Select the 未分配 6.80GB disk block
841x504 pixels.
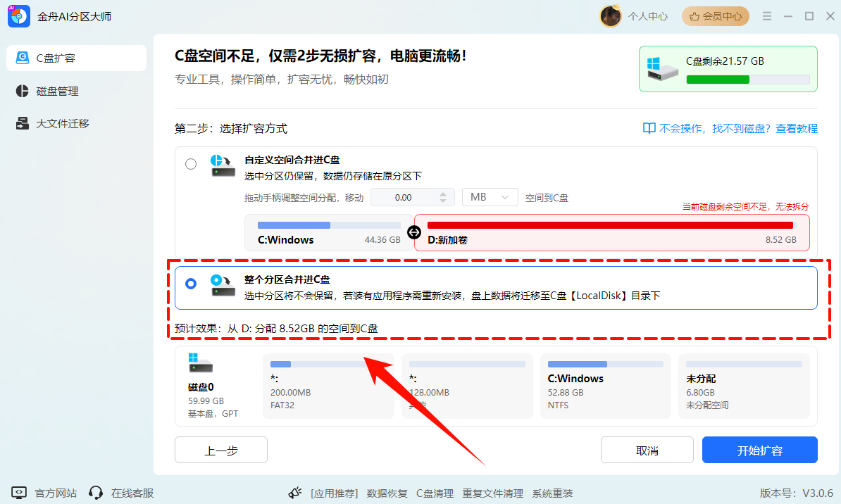(x=744, y=386)
